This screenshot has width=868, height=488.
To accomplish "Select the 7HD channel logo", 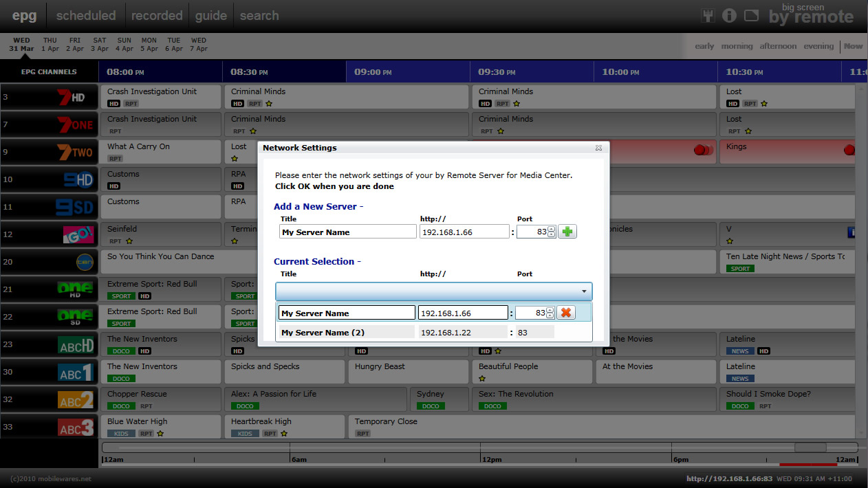I will 71,98.
